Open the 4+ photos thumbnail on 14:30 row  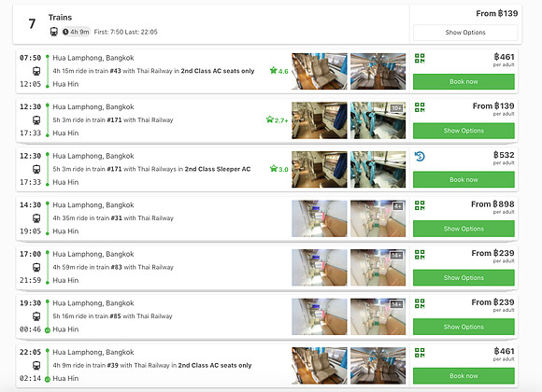point(378,218)
